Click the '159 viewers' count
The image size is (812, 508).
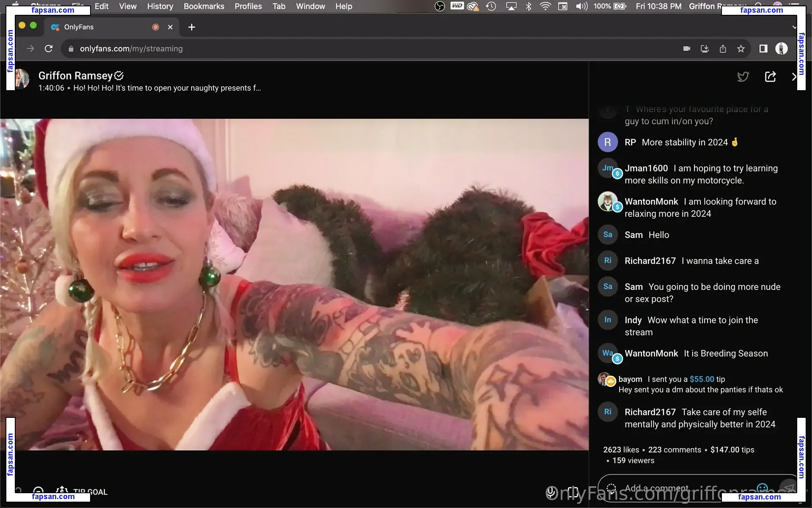pos(633,461)
